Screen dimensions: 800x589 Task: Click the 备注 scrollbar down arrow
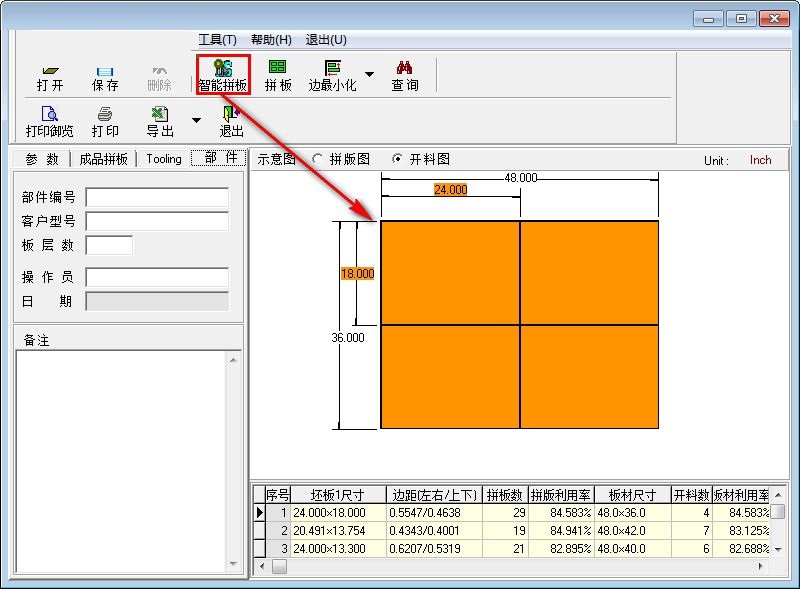click(x=233, y=564)
